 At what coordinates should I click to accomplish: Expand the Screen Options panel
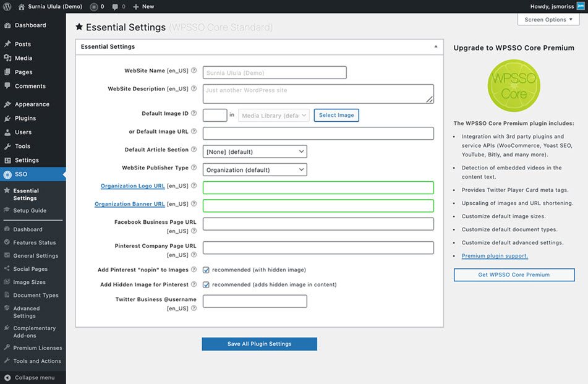(548, 20)
